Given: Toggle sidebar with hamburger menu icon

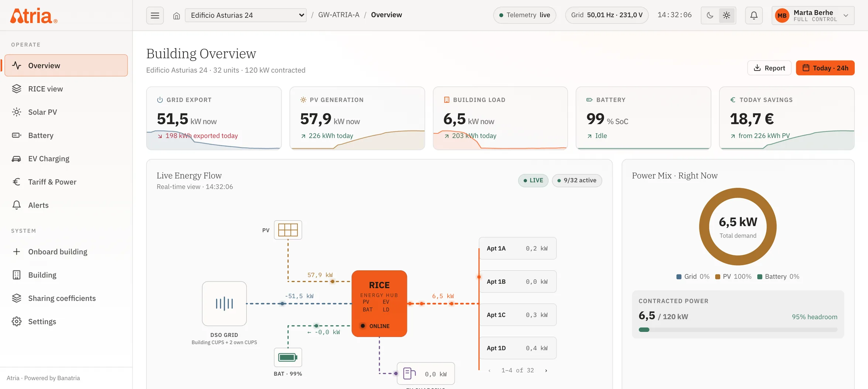Looking at the screenshot, I should (x=155, y=15).
